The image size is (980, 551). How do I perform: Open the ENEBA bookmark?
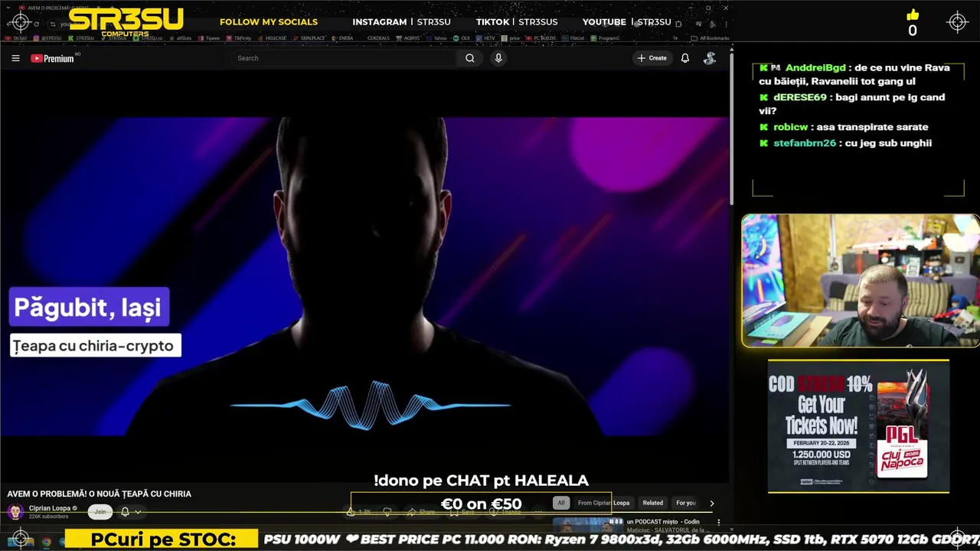coord(342,37)
